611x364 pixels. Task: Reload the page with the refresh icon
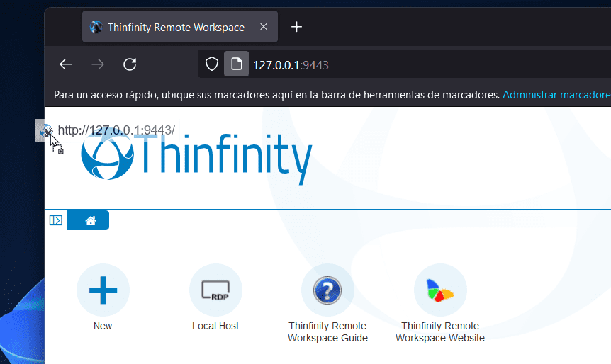click(130, 64)
